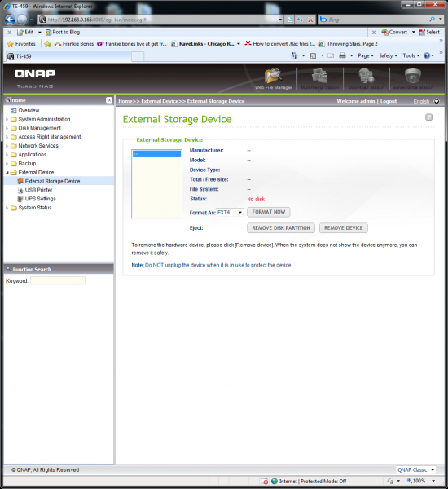Open the 100% zoom level dropdown
Viewport: 448px width, 489px height.
click(x=433, y=481)
